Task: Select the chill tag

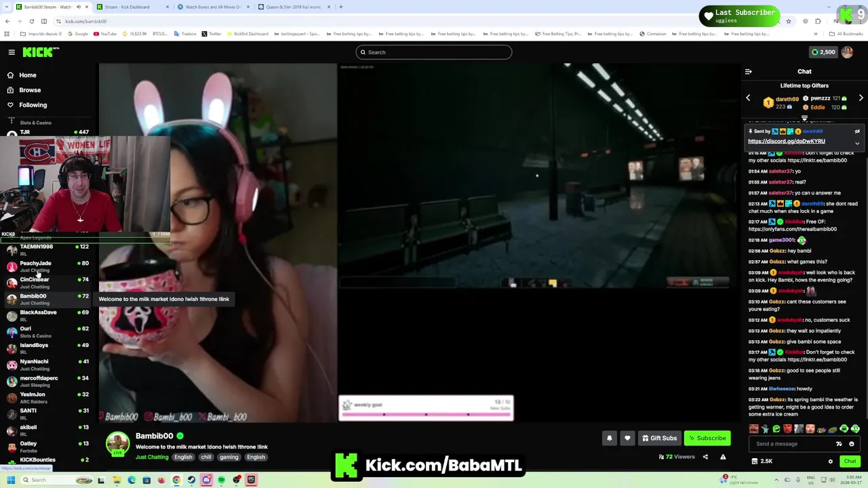Action: [206, 457]
